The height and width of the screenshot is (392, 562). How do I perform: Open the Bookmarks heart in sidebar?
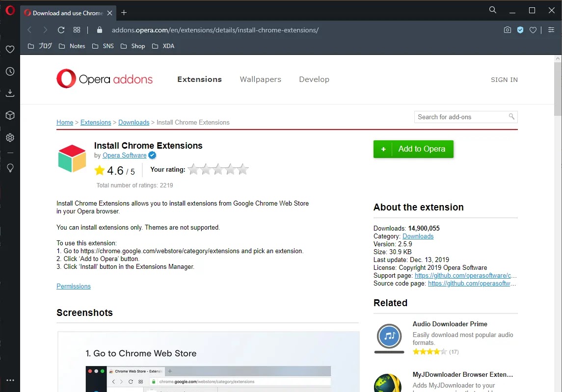[x=10, y=49]
